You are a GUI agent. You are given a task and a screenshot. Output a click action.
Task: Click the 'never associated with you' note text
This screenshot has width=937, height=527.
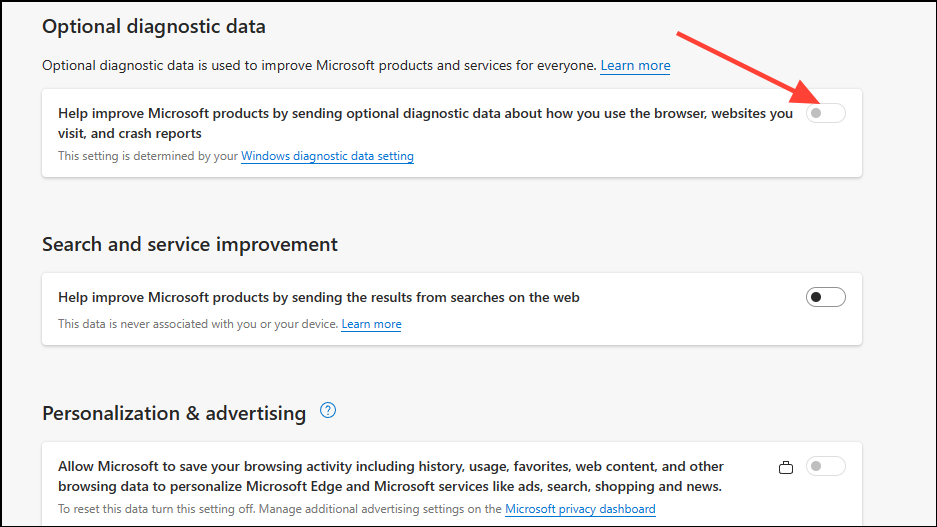click(198, 324)
